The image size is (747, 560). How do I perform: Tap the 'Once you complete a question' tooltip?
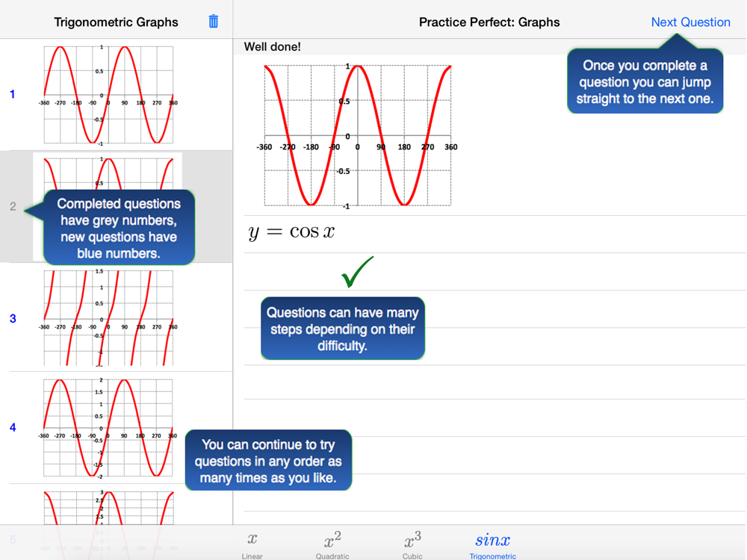[x=645, y=81]
